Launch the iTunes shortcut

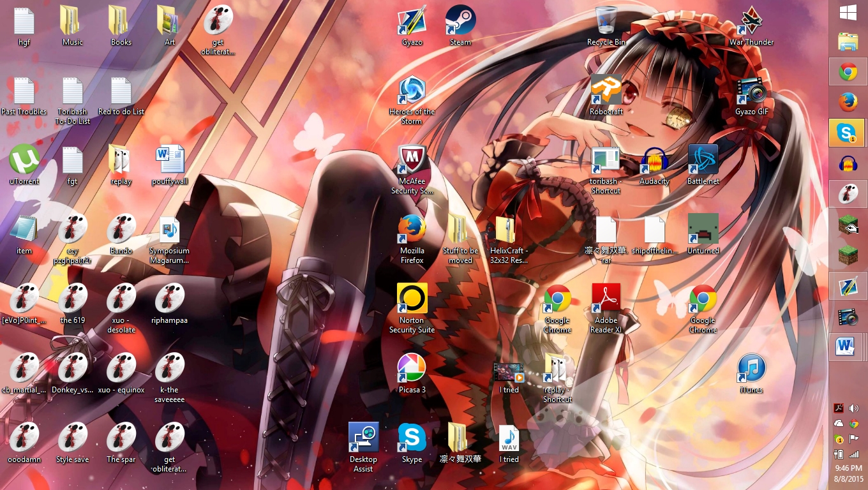752,374
